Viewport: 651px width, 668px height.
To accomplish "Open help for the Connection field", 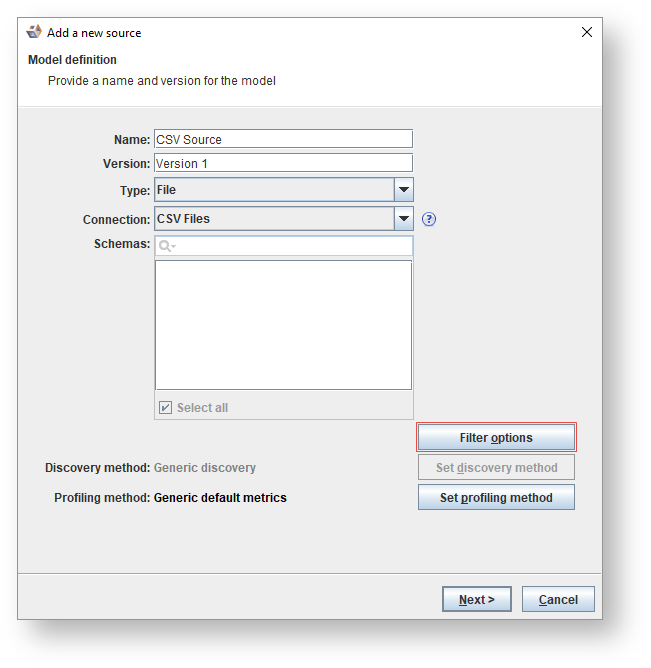I will tap(430, 219).
